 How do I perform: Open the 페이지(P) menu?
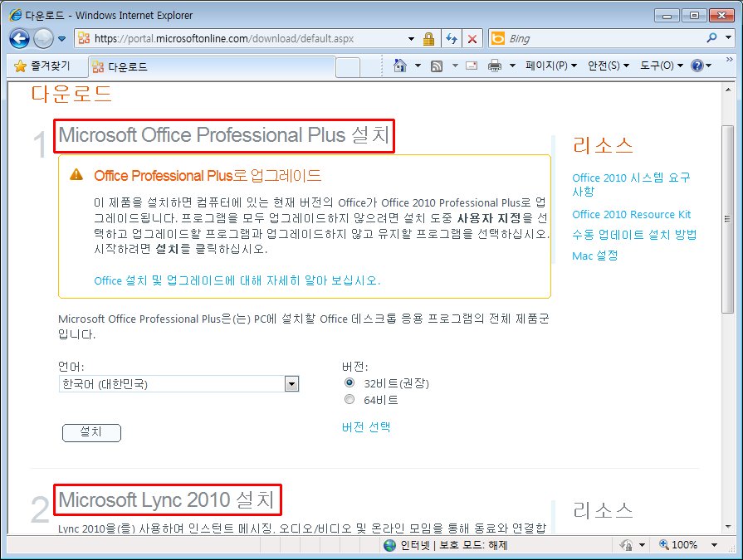click(550, 66)
